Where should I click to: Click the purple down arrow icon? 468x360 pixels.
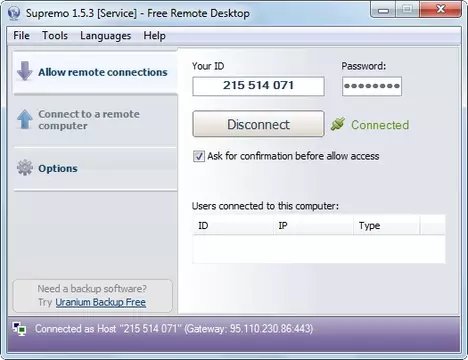click(x=24, y=71)
